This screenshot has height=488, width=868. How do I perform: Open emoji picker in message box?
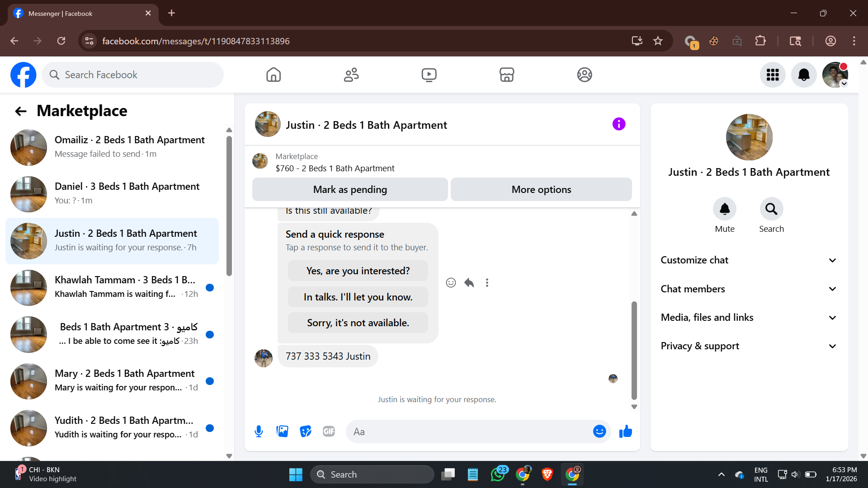pos(599,432)
